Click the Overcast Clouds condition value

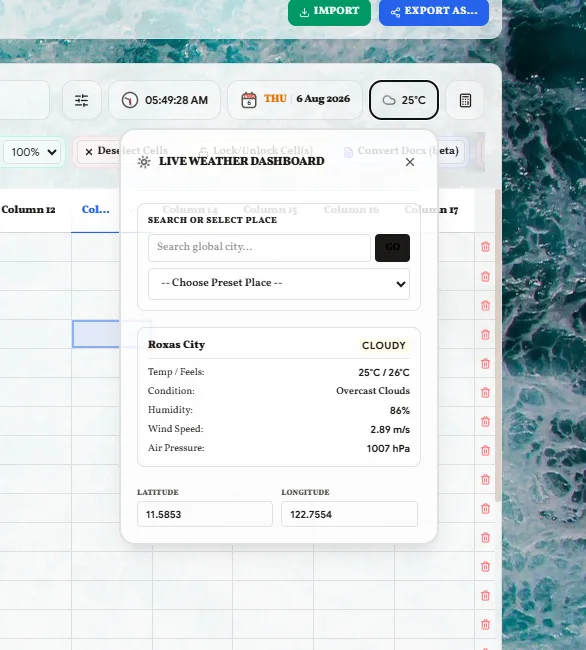pos(373,391)
